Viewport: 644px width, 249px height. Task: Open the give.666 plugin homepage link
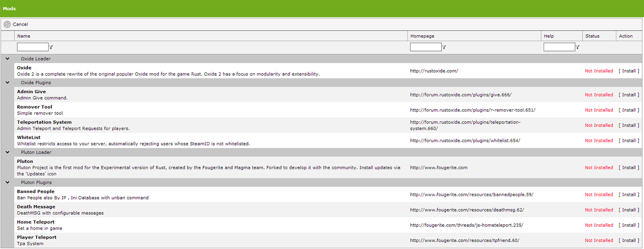(x=461, y=95)
